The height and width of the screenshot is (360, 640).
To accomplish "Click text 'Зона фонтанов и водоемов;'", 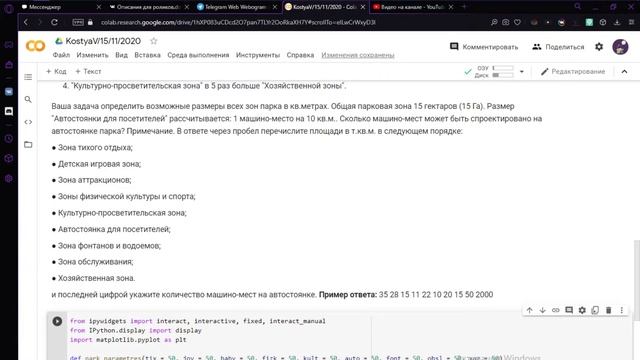I will pos(109,246).
